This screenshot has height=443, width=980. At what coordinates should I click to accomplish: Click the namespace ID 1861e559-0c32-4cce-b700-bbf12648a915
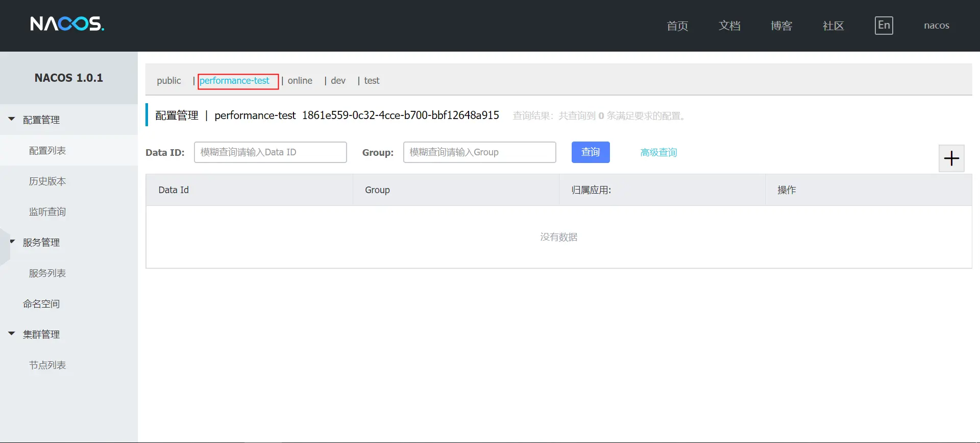click(x=401, y=115)
